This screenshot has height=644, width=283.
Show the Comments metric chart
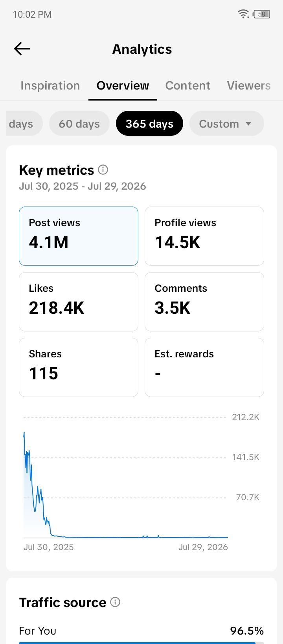pos(204,302)
